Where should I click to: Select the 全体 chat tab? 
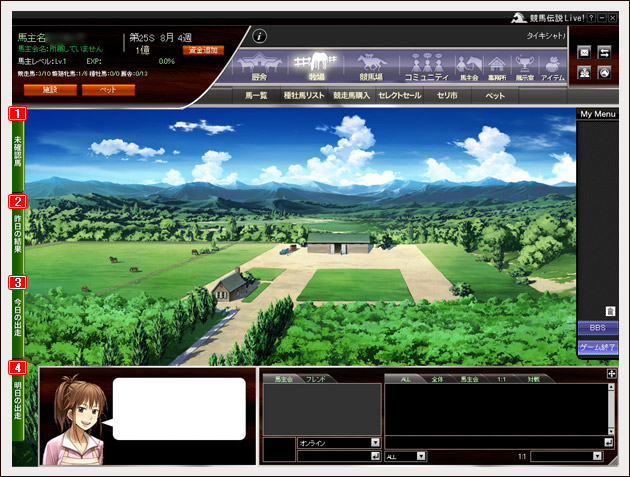(x=437, y=379)
